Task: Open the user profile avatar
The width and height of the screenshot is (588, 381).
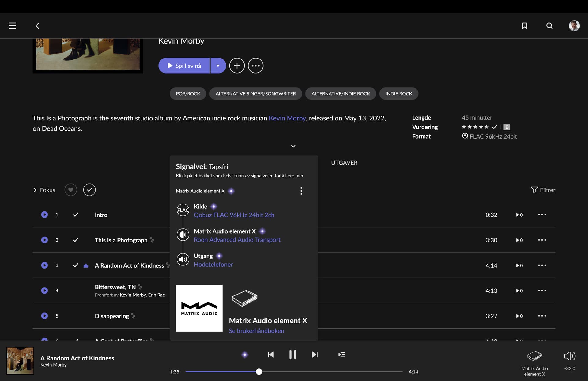Action: 574,26
